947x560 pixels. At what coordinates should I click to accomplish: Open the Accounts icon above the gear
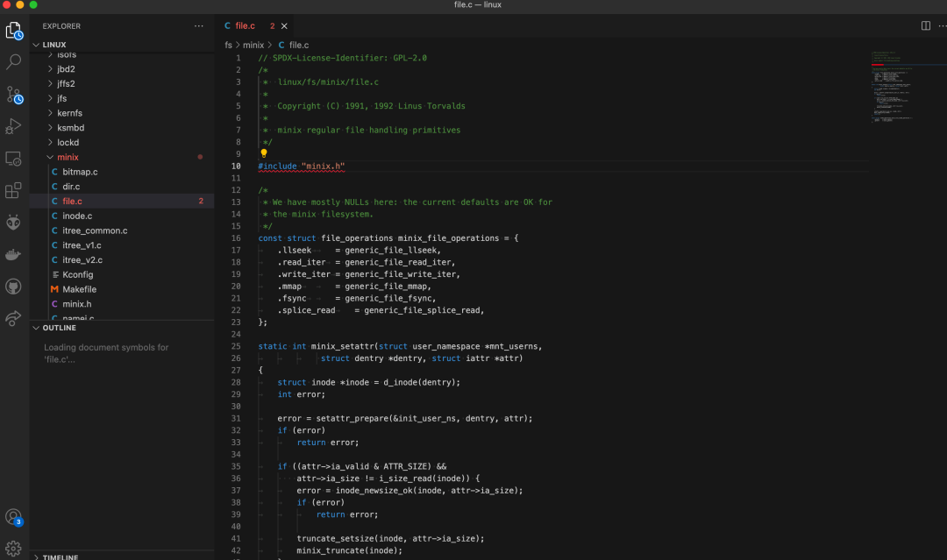click(x=13, y=517)
